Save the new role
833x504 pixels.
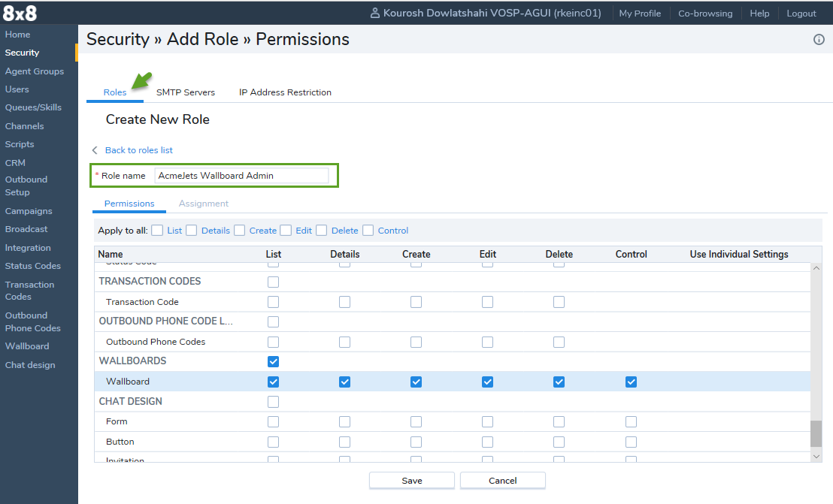[412, 481]
